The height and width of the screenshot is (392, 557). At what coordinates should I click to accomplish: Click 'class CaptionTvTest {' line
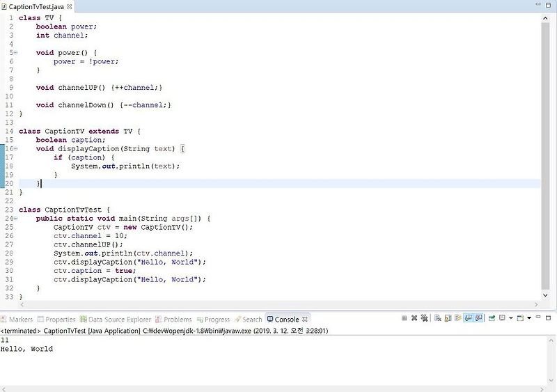tap(65, 210)
